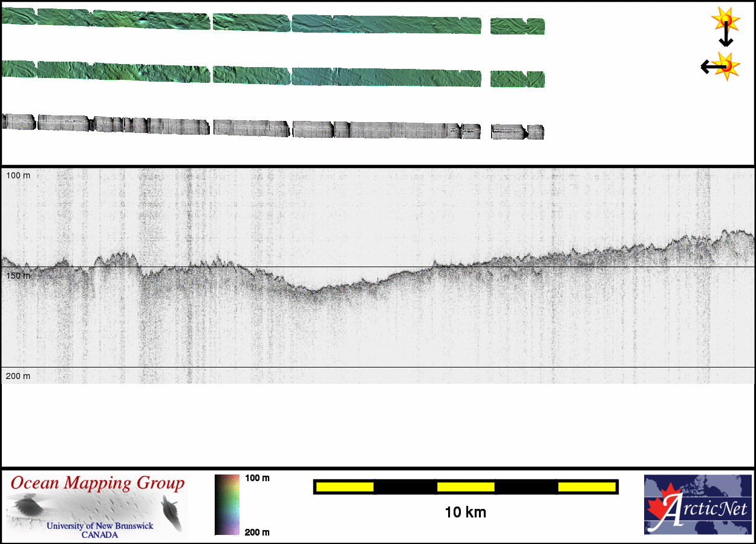Click the Ocean Mapping Group title text

click(x=97, y=484)
